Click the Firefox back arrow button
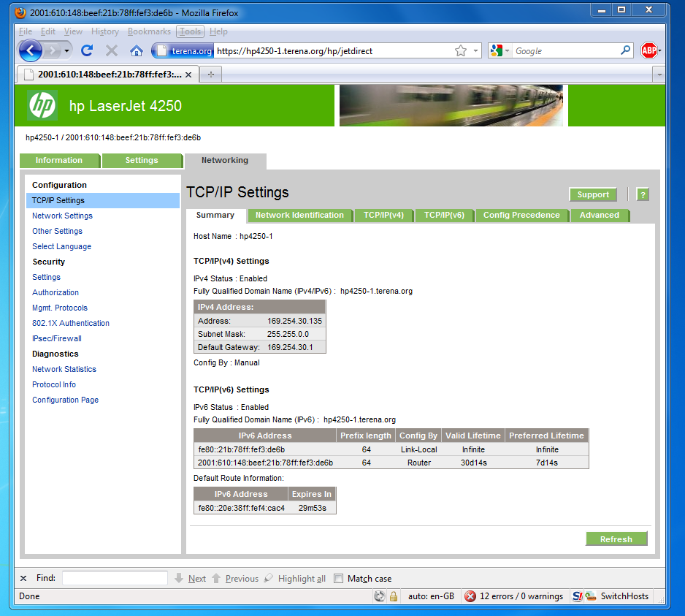Screen dimensions: 685x616 tap(31, 50)
